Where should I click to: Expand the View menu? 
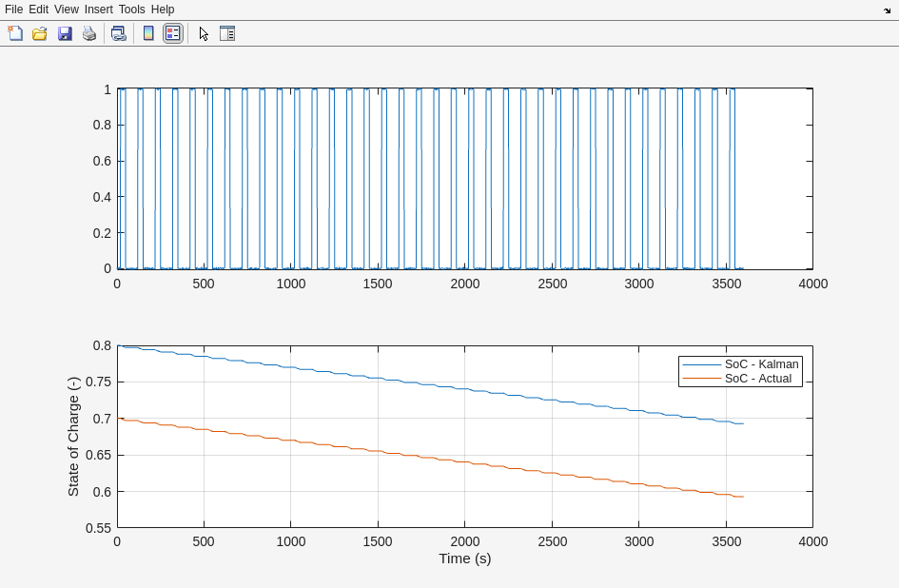[x=67, y=10]
